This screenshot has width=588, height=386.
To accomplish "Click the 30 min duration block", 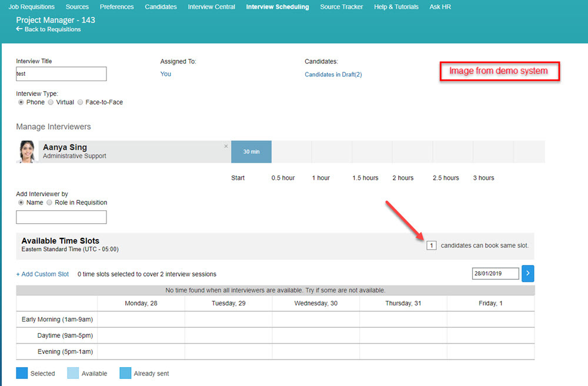I will pos(251,152).
